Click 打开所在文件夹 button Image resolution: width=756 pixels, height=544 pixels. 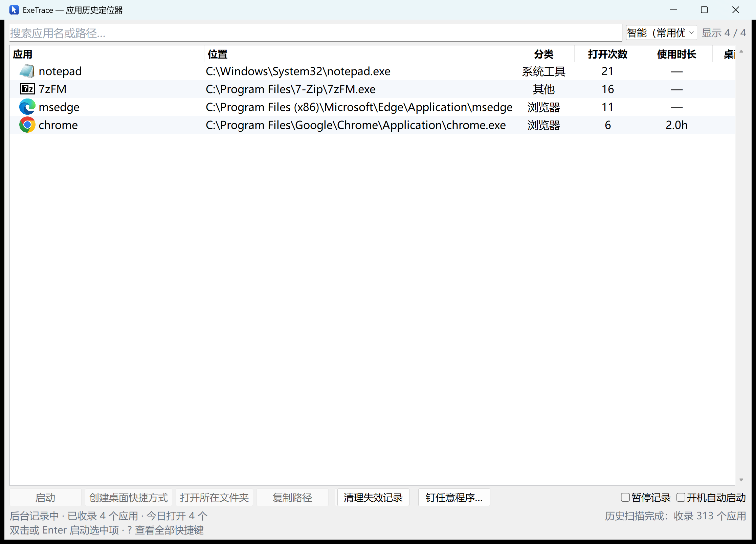pyautogui.click(x=214, y=497)
